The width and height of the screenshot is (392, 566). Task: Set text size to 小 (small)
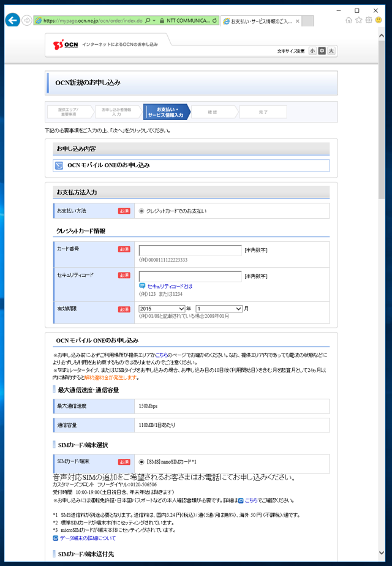click(312, 51)
